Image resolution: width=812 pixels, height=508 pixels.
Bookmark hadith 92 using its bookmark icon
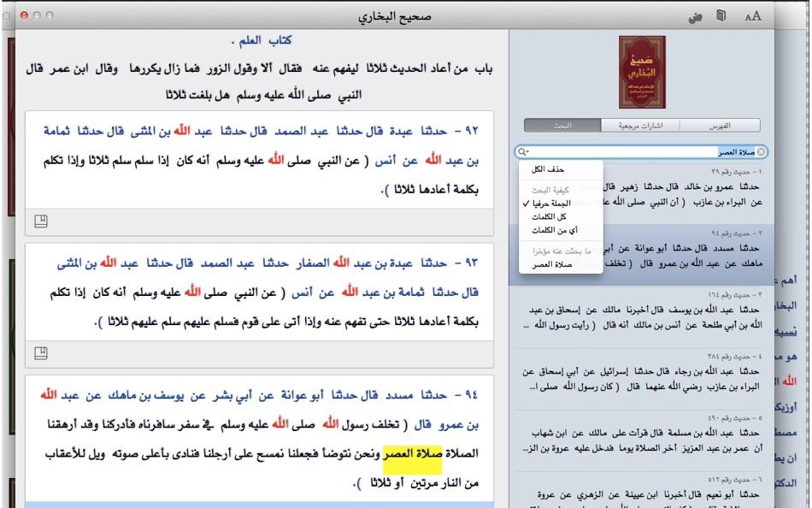coord(41,222)
